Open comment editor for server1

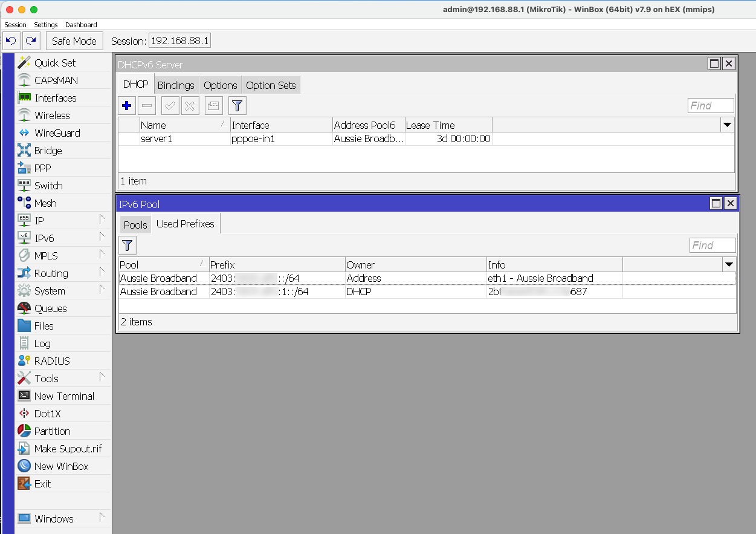click(213, 105)
